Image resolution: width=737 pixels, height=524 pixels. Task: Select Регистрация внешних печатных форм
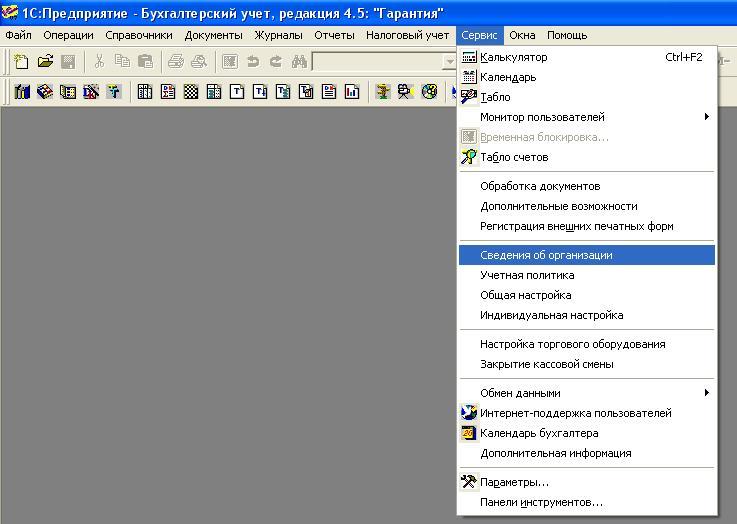click(x=587, y=226)
